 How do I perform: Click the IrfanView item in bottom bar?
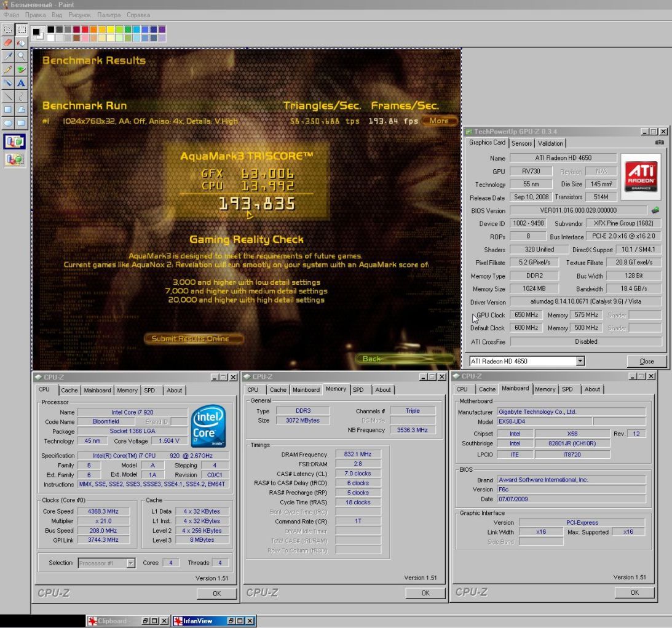click(x=214, y=621)
